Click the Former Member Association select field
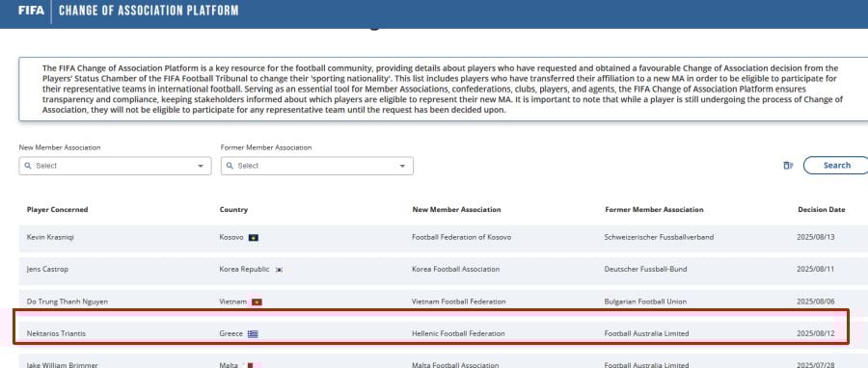Image resolution: width=868 pixels, height=368 pixels. point(316,166)
